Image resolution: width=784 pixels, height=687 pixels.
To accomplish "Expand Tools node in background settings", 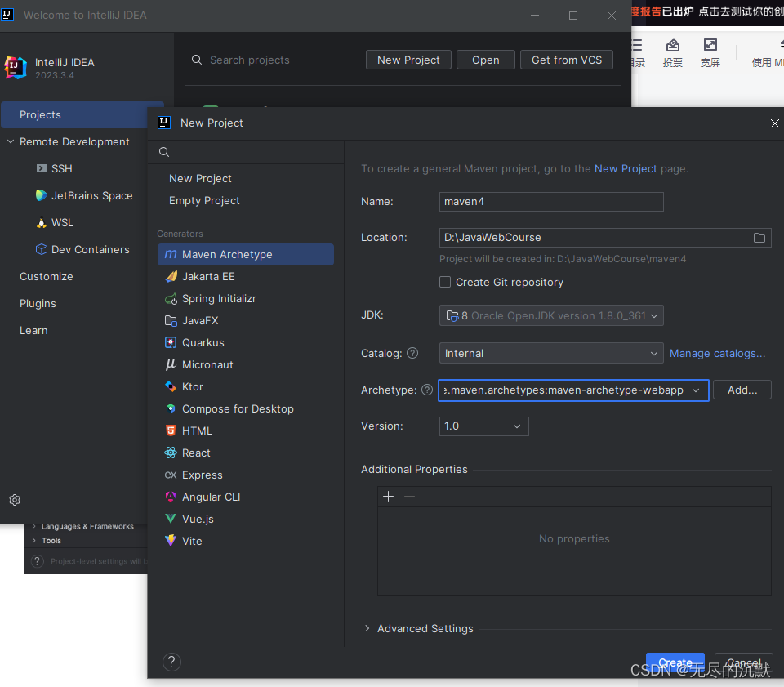I will click(x=33, y=541).
